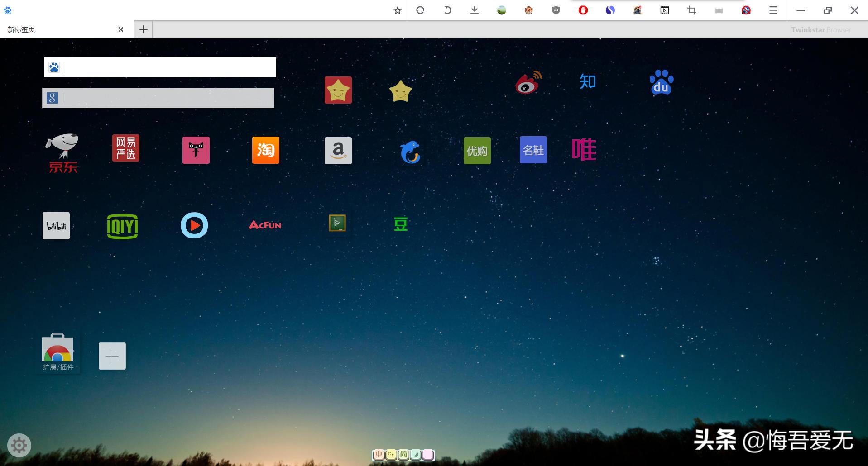868x466 pixels.
Task: Open the blue dolphin Ctrip shortcut
Action: click(x=410, y=152)
